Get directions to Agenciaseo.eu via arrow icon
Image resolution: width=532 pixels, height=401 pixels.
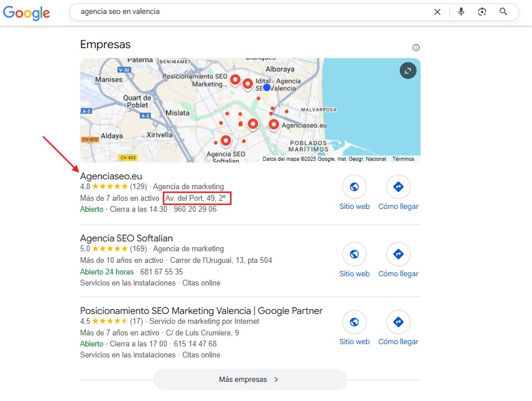pos(399,187)
